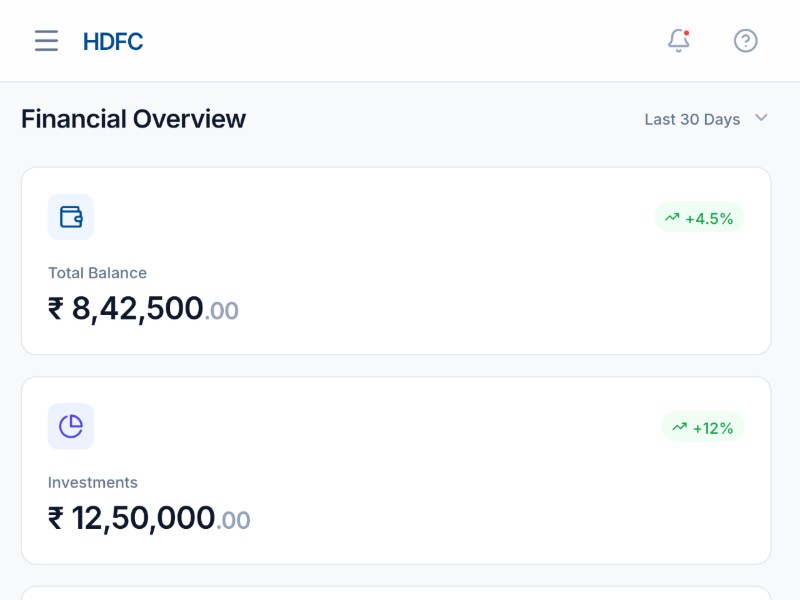800x600 pixels.
Task: Click the trend arrow beside +12%
Action: click(680, 427)
